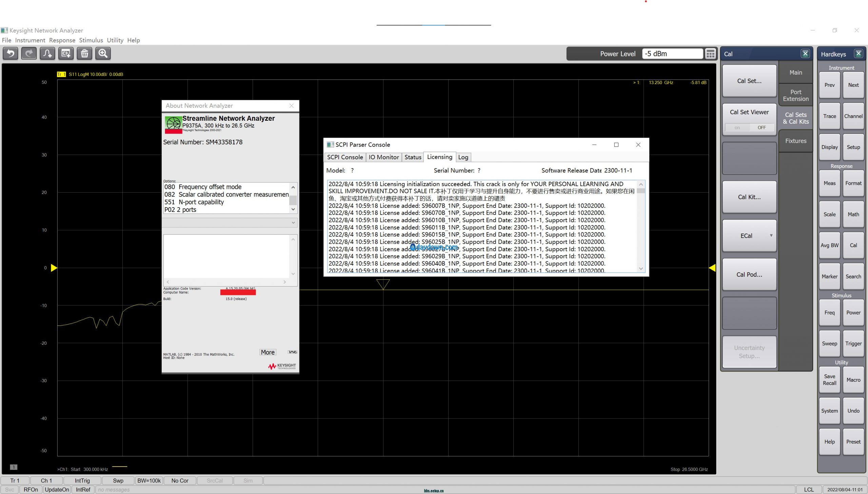
Task: Click BW=100k bandwidth status field
Action: [149, 480]
